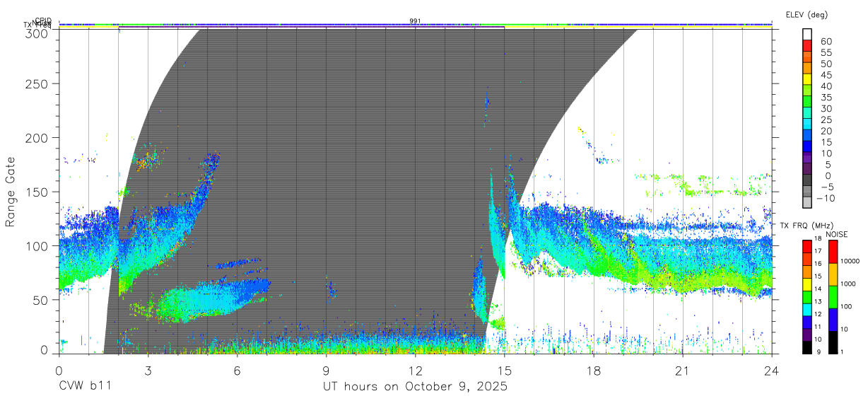This screenshot has height=401, width=868.
Task: Click the red top band of TX FRQ colorbar
Action: pyautogui.click(x=807, y=247)
